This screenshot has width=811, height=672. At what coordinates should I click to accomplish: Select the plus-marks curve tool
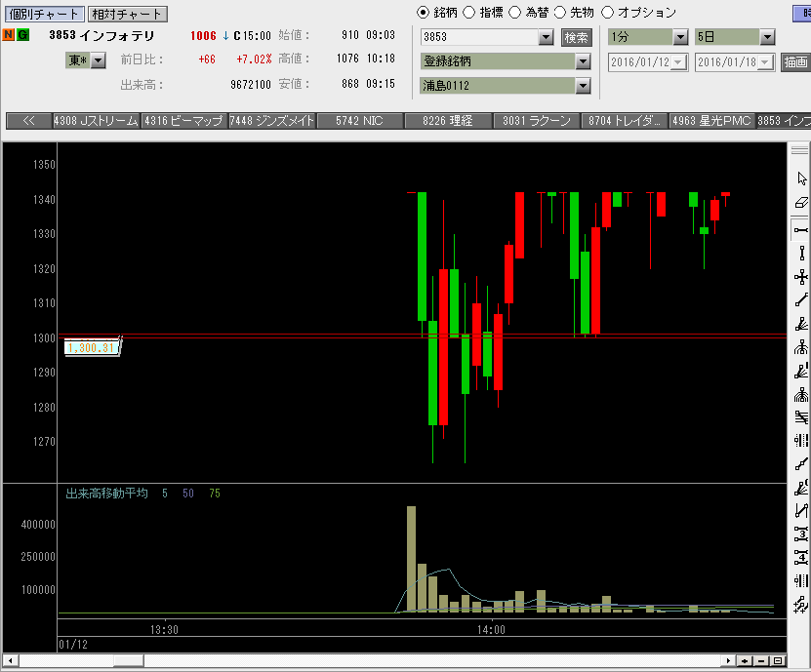coord(801,605)
